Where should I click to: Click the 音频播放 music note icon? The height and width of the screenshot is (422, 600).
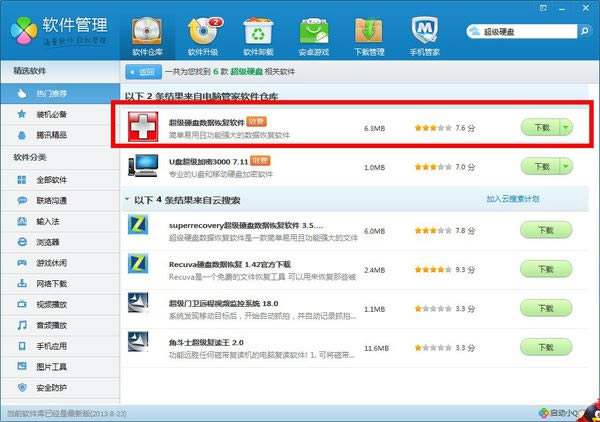[x=22, y=325]
